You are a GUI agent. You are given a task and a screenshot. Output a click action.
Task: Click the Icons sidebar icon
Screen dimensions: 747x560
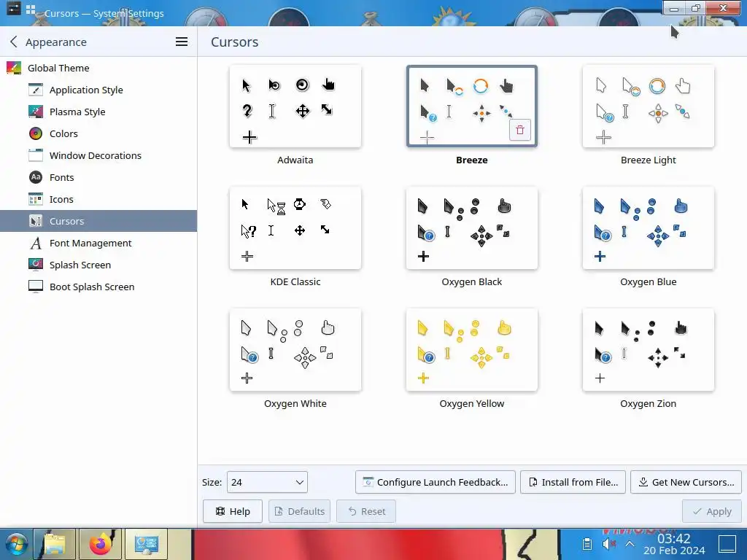36,200
